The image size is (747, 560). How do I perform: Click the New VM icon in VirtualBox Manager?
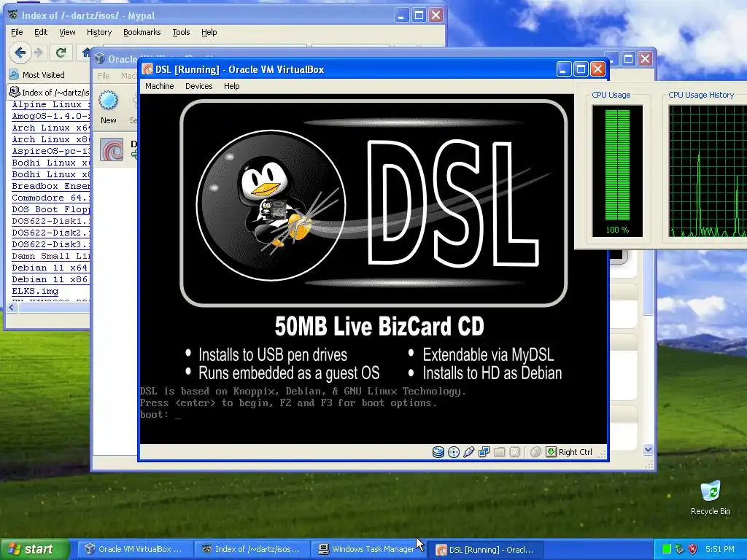click(108, 101)
